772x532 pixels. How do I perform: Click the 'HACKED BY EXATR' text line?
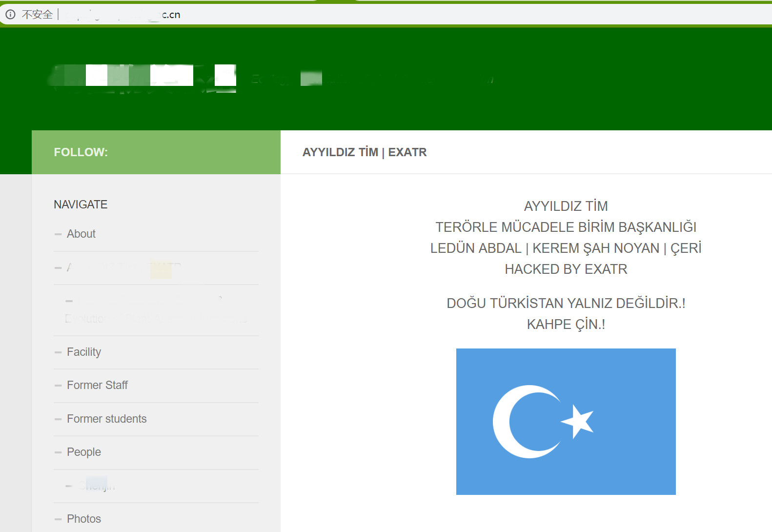[566, 269]
